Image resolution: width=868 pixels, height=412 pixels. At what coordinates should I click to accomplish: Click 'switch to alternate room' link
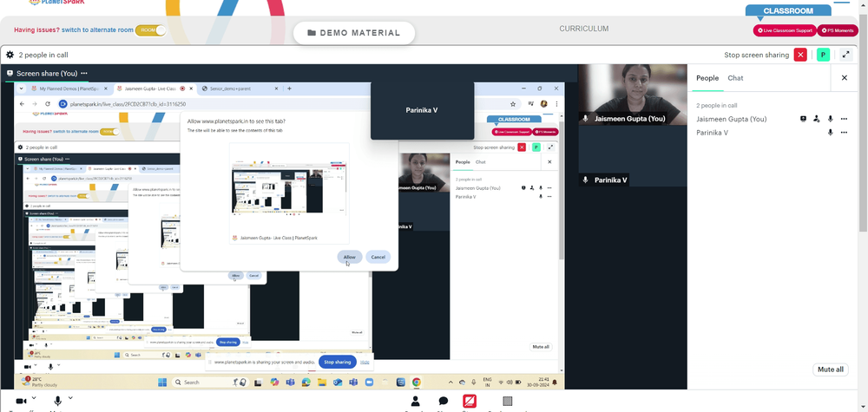click(x=97, y=29)
